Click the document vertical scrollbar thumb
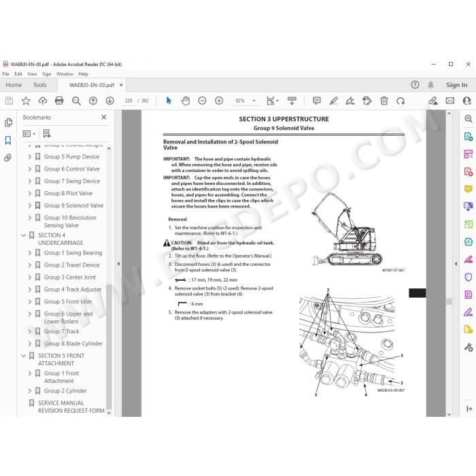 coord(449,301)
